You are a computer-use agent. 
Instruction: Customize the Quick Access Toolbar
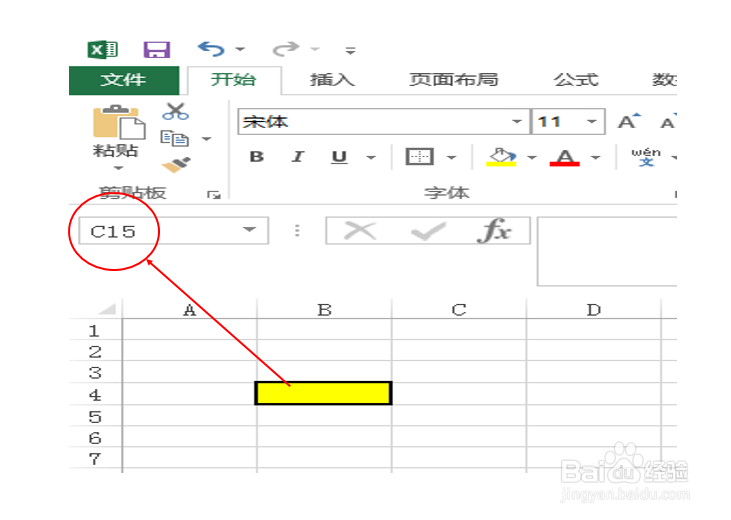click(350, 50)
